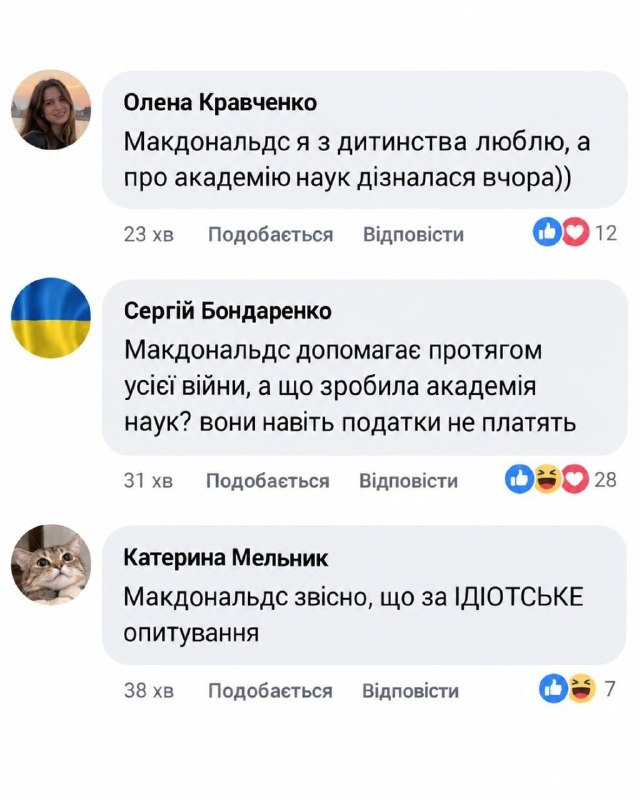Open the name link Олена Кравченко
Image resolution: width=640 pixels, height=800 pixels.
point(220,103)
